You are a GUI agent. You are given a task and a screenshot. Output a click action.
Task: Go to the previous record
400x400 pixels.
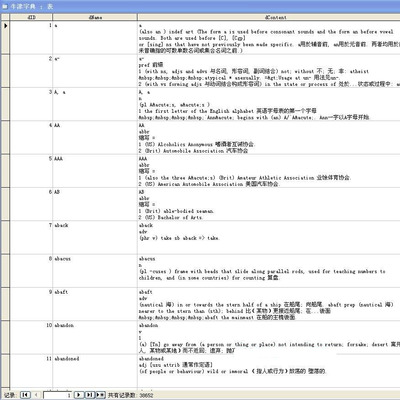coord(36,395)
